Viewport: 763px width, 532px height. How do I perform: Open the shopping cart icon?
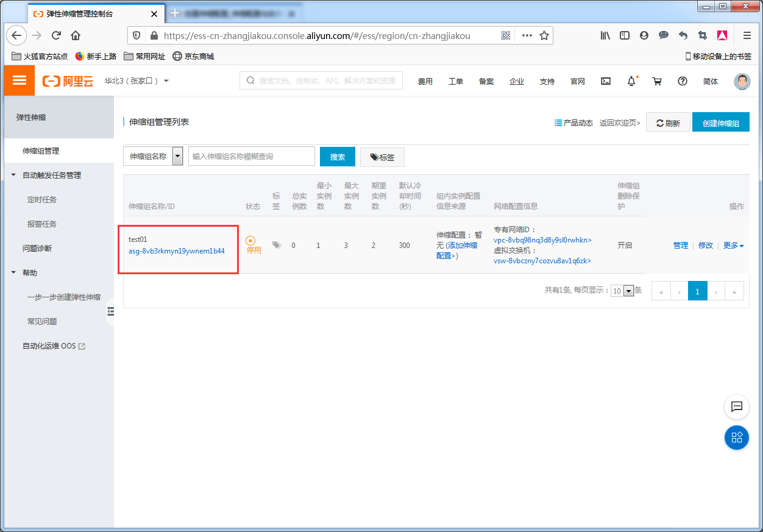pyautogui.click(x=657, y=81)
